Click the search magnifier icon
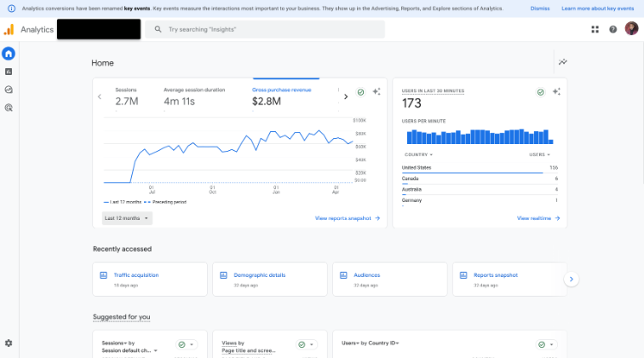The height and width of the screenshot is (358, 644). click(158, 29)
